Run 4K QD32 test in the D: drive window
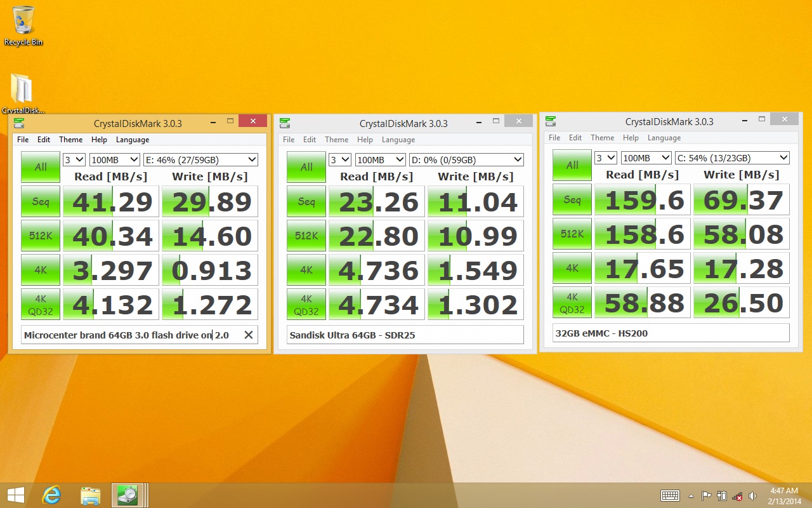 click(306, 305)
